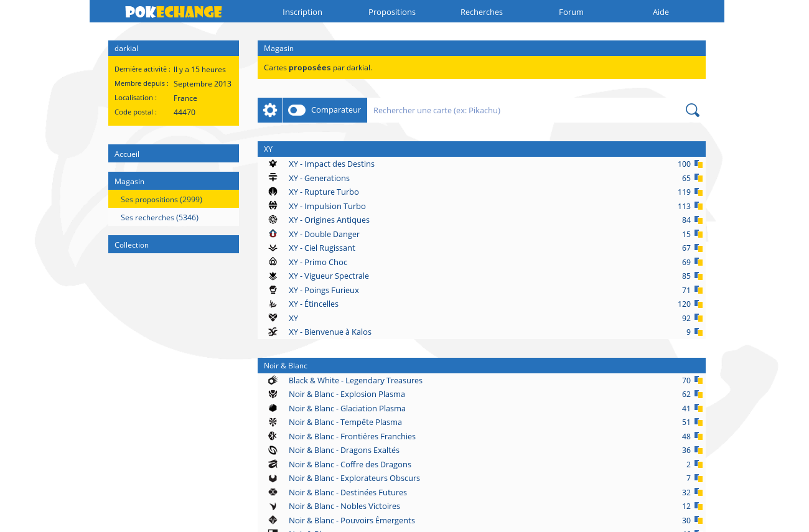Click the XY - Origines Antiques set symbol
Screen dimensions: 809x532
[x=273, y=220]
